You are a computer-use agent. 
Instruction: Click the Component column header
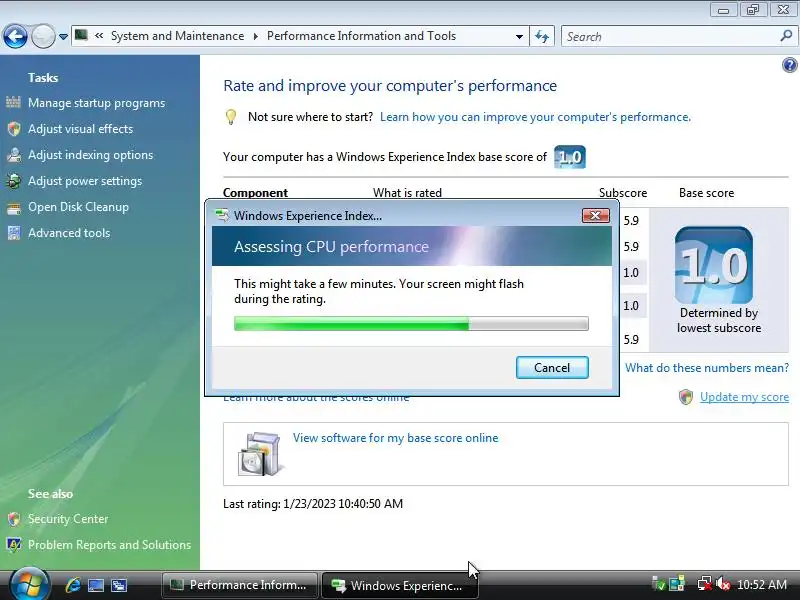(x=255, y=193)
